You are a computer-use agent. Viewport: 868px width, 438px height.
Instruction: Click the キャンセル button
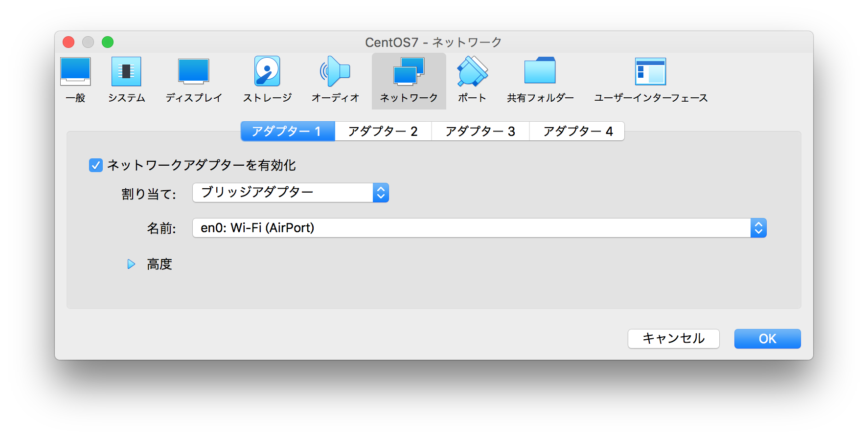(x=674, y=338)
